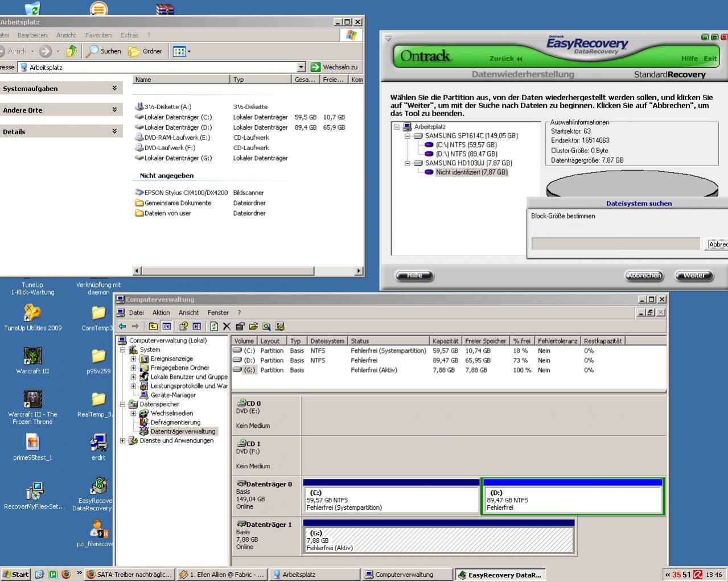728x582 pixels.
Task: Open the address bar dropdown in Arbeitsplatz
Action: coord(301,67)
